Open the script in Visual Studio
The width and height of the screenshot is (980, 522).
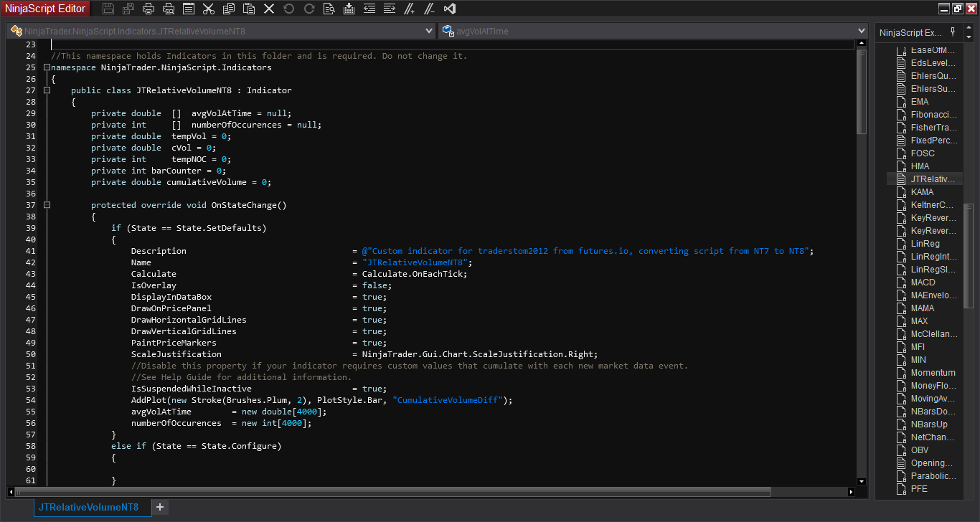click(x=450, y=9)
